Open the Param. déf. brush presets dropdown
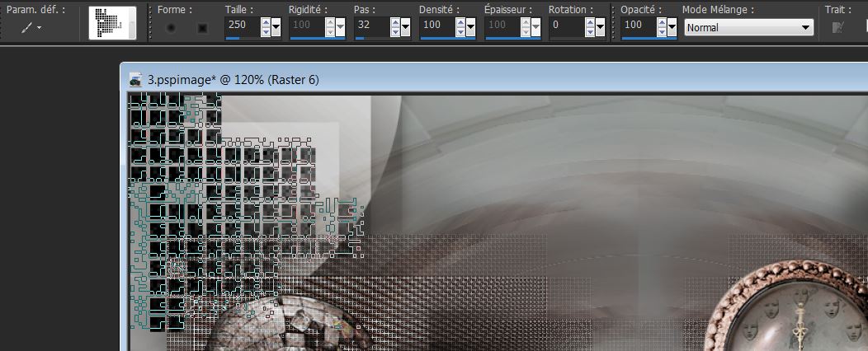 pos(31,27)
